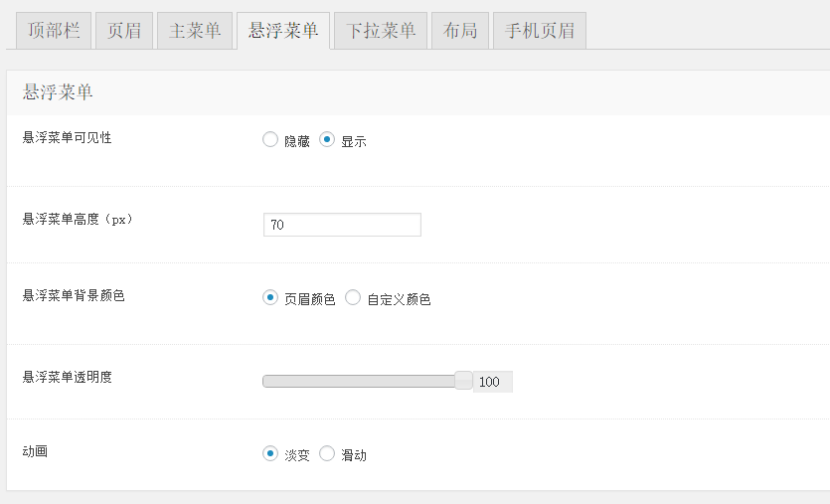Choose the 显示 radio button

pyautogui.click(x=327, y=140)
